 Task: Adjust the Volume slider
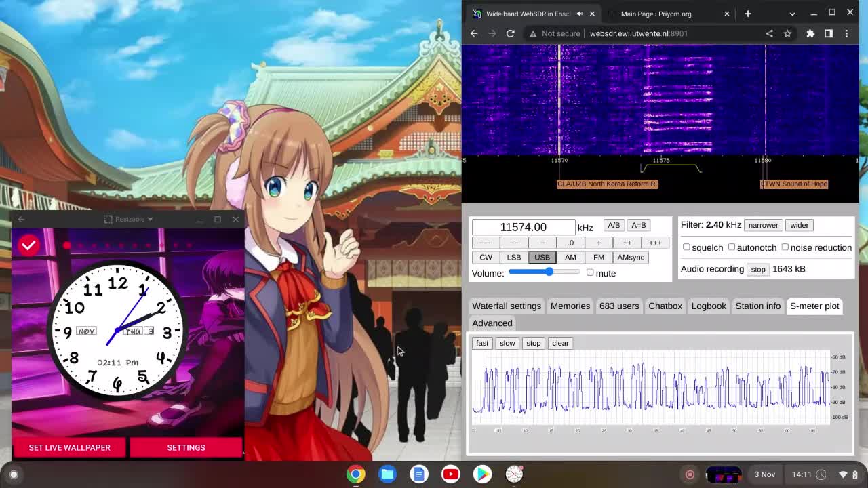point(545,272)
